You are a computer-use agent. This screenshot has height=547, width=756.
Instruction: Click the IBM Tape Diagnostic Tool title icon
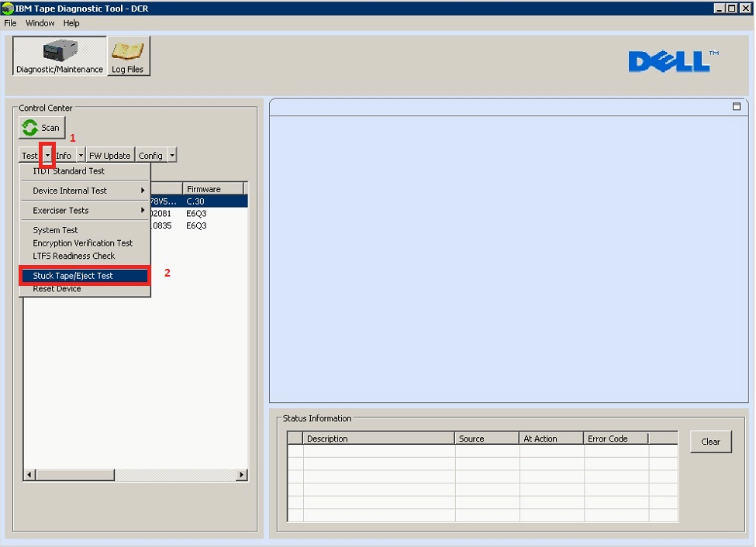coord(8,8)
